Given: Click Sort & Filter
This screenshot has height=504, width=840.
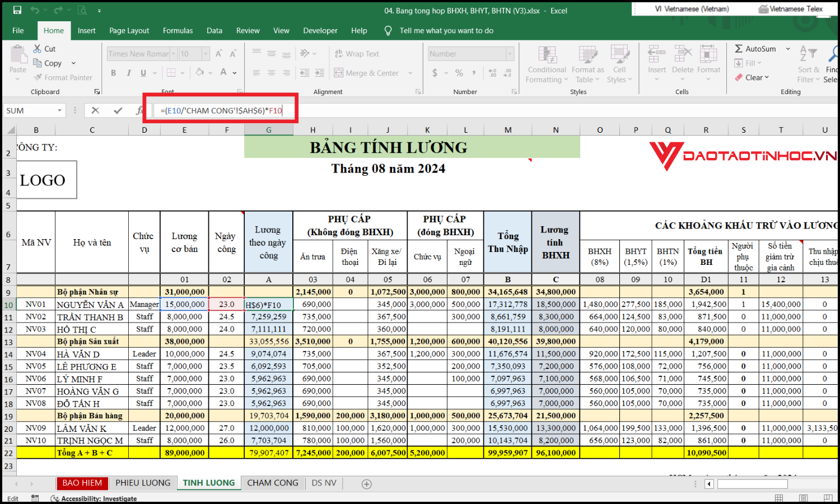Looking at the screenshot, I should (809, 64).
